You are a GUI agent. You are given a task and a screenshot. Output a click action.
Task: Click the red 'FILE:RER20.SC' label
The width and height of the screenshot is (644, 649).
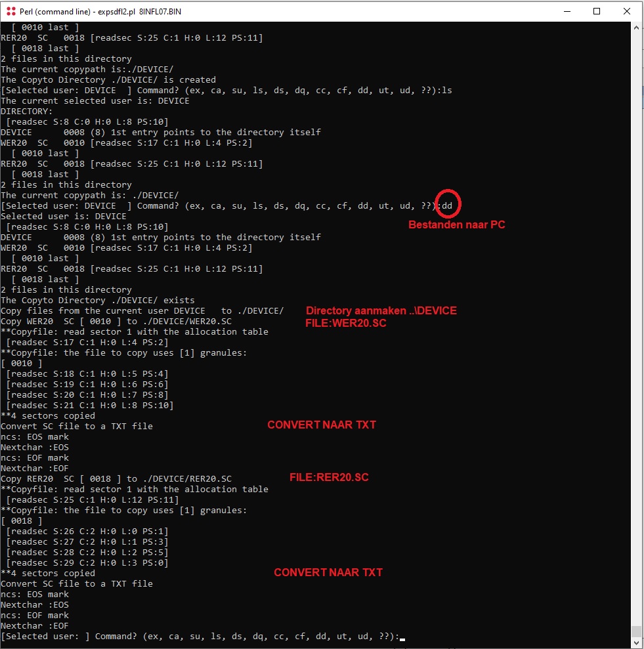(329, 477)
